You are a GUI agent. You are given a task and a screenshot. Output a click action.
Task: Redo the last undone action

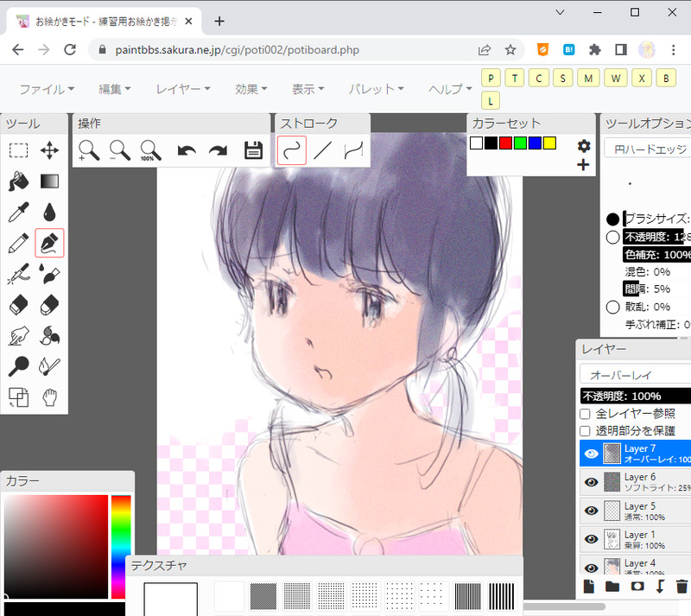point(219,151)
